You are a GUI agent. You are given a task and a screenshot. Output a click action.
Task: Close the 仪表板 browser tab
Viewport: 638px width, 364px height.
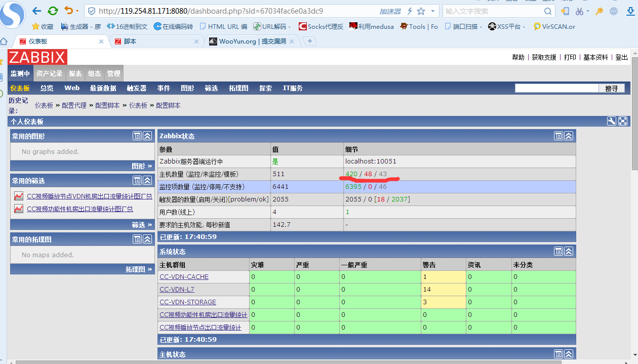(101, 42)
